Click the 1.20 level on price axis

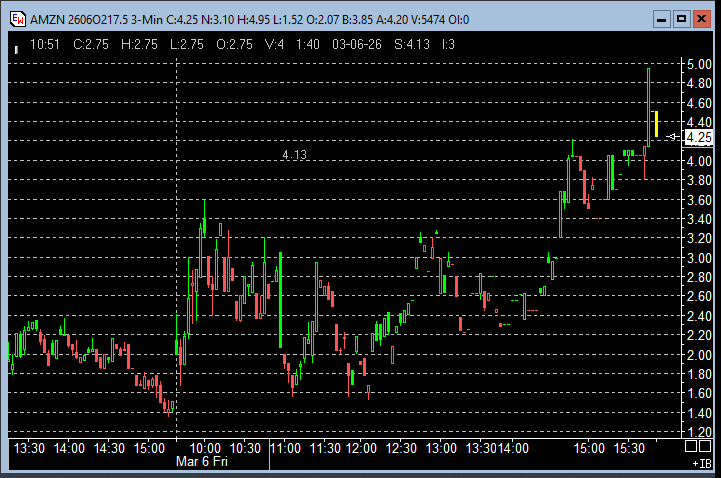pyautogui.click(x=698, y=432)
